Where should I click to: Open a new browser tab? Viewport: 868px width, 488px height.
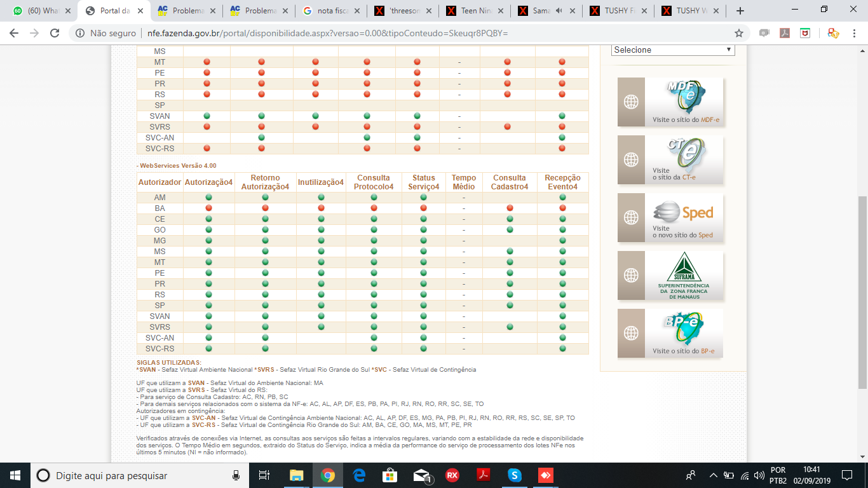click(740, 11)
